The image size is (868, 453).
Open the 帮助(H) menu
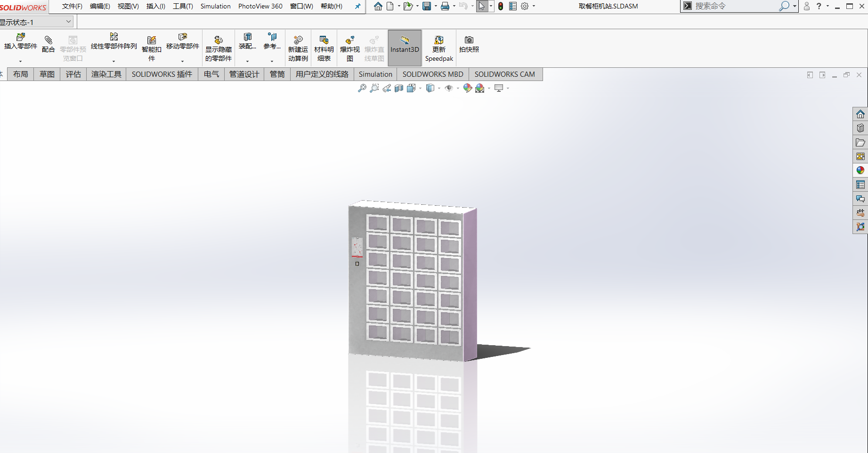[x=332, y=6]
